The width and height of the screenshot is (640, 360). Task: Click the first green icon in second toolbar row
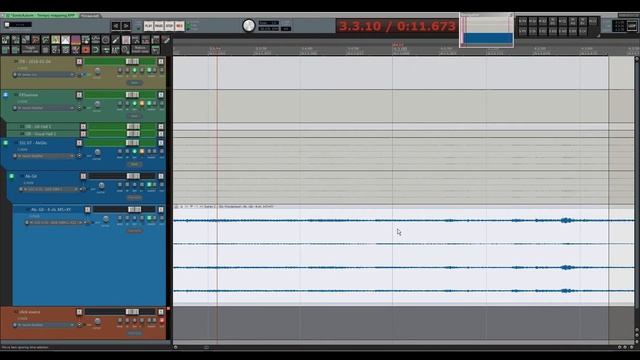(x=5, y=50)
